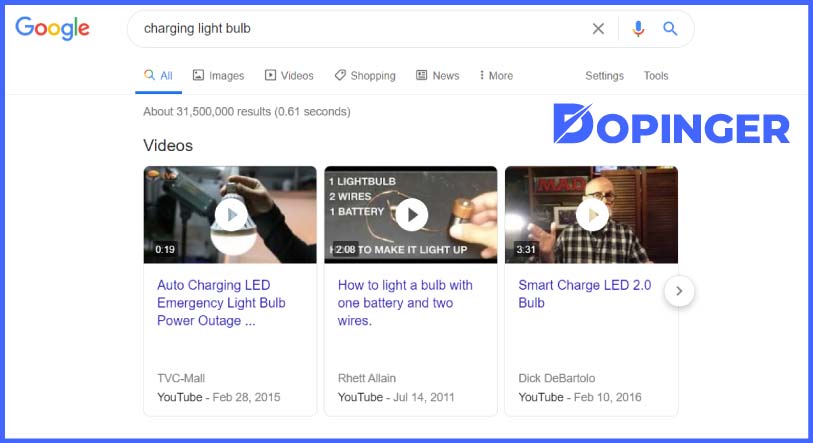Click the 2:08 duration badge

pyautogui.click(x=345, y=250)
